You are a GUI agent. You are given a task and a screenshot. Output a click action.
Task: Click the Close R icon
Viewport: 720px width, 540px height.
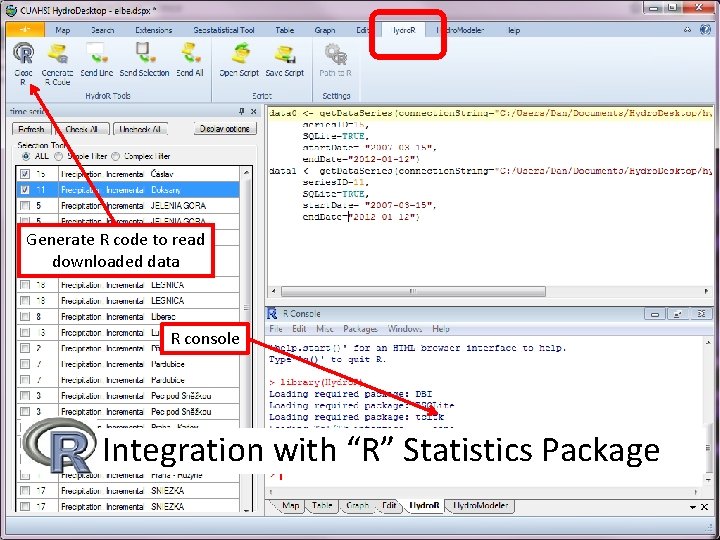tap(23, 63)
